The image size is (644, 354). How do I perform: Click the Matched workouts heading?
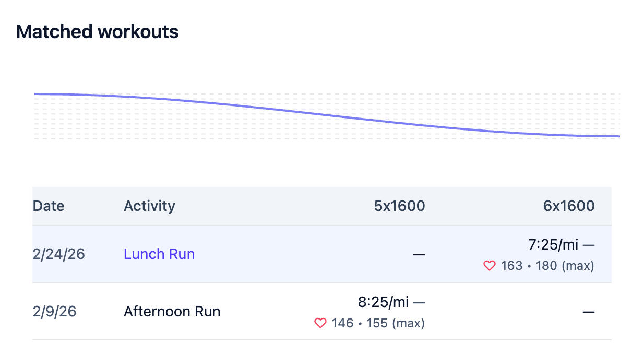pyautogui.click(x=97, y=32)
